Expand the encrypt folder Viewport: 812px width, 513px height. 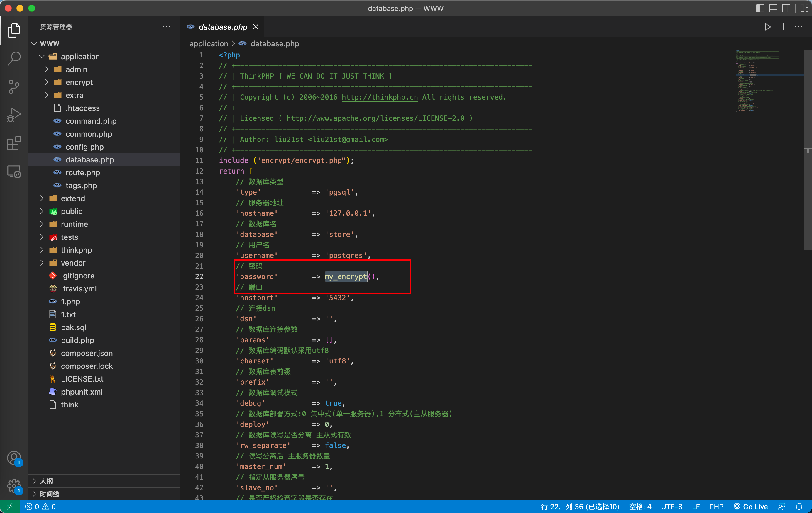point(47,82)
